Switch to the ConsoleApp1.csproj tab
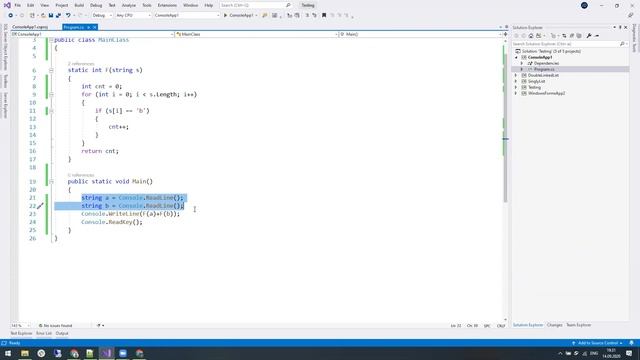 pyautogui.click(x=30, y=27)
